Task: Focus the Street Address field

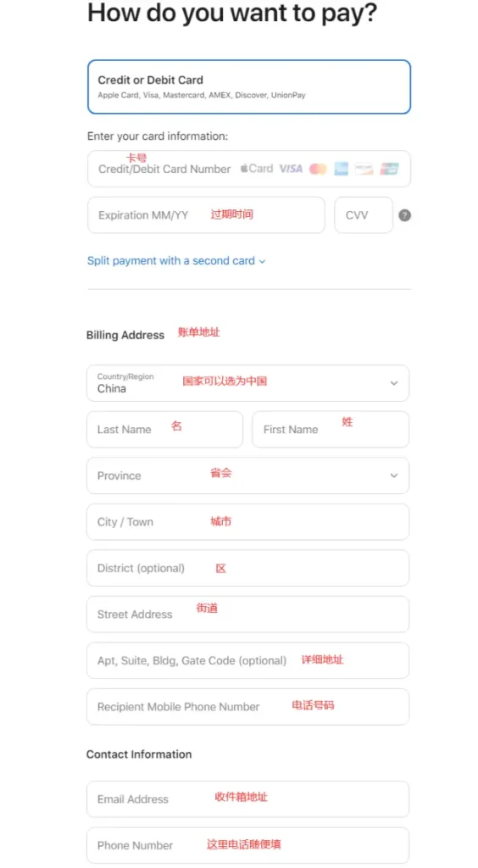Action: [247, 614]
